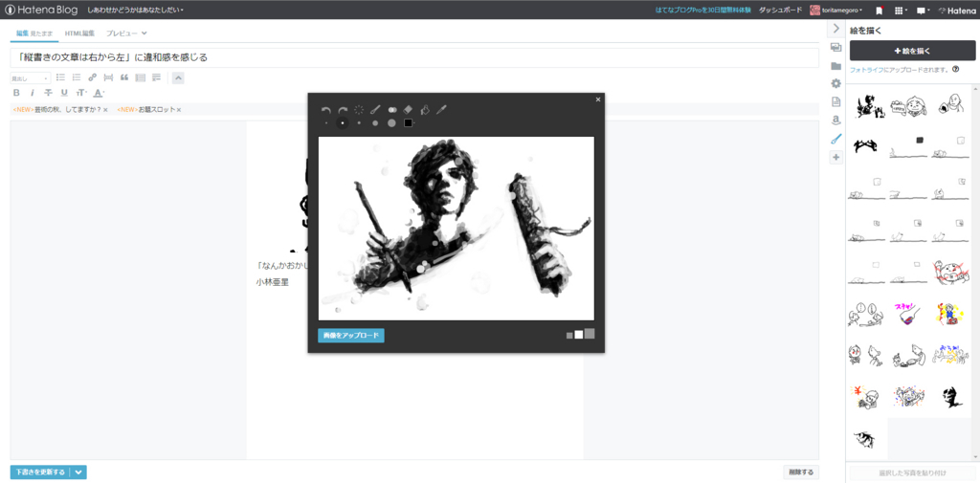Open the プレビュー dropdown tab
This screenshot has height=483, width=980.
(x=126, y=33)
